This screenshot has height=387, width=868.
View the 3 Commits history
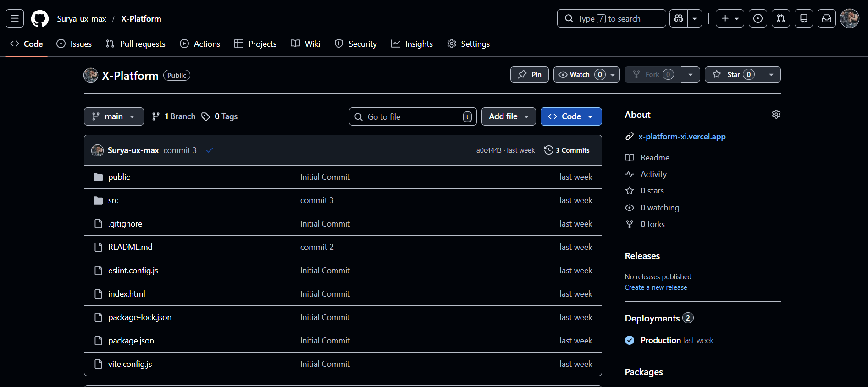(567, 150)
